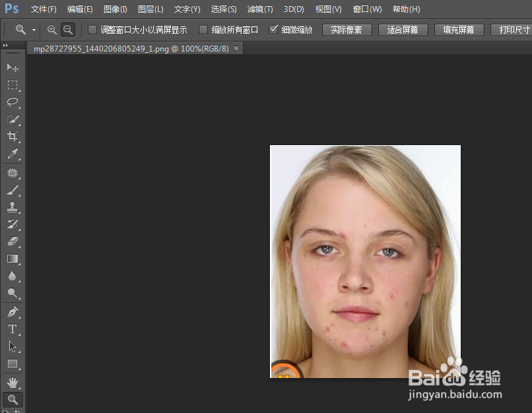The width and height of the screenshot is (532, 413).
Task: Enable the 调整窗口大小以满屏显示 checkbox
Action: point(92,30)
